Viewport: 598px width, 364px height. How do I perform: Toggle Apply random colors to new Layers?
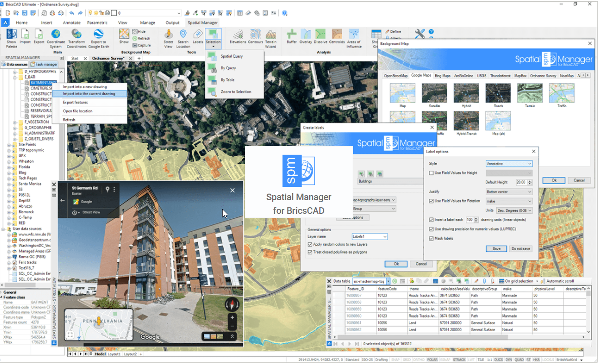pos(310,245)
